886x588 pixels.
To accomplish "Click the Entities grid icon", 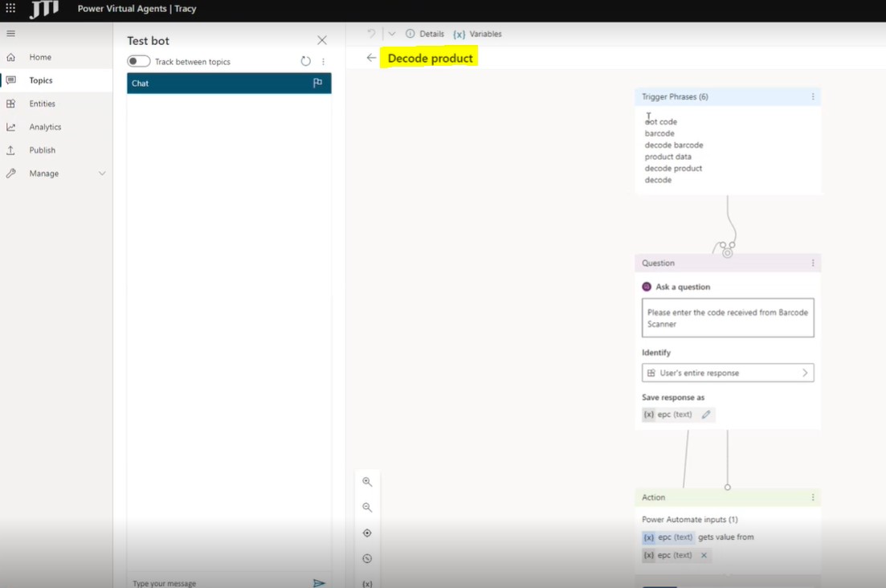I will 10,104.
